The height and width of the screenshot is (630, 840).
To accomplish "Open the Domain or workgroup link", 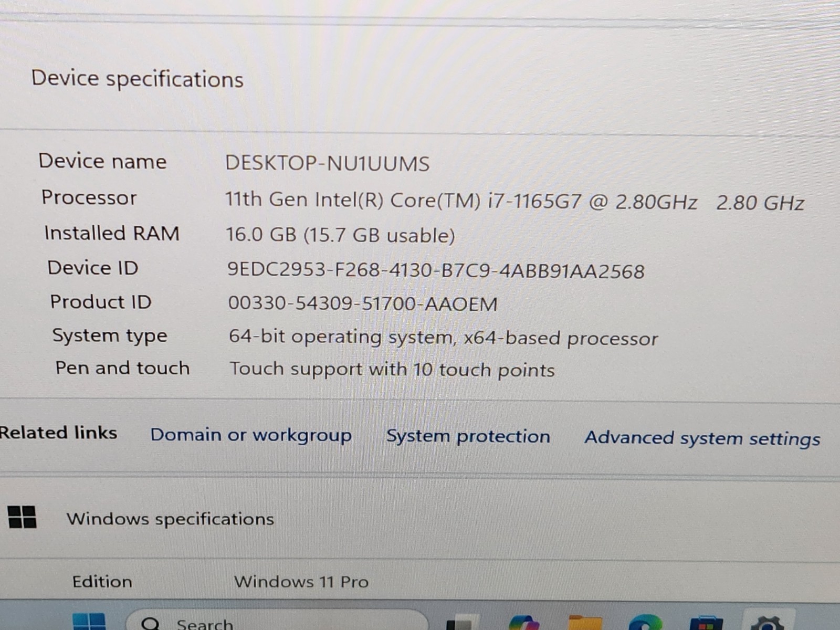I will click(251, 436).
